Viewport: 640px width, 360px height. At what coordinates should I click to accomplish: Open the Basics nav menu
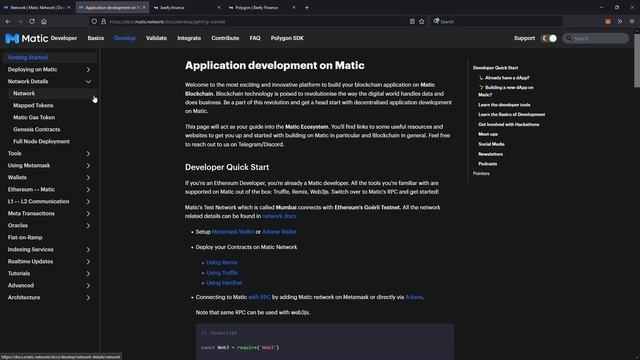coord(96,38)
